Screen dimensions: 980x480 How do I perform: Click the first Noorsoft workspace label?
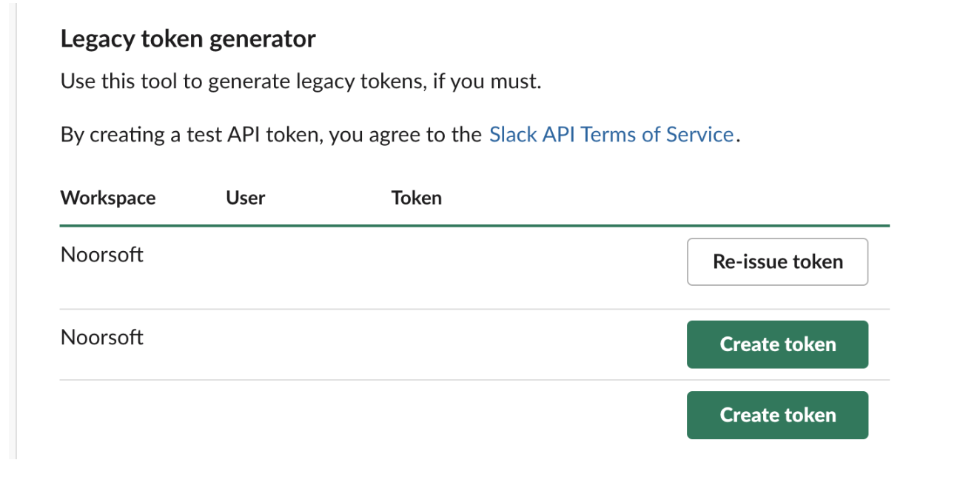pyautogui.click(x=101, y=254)
